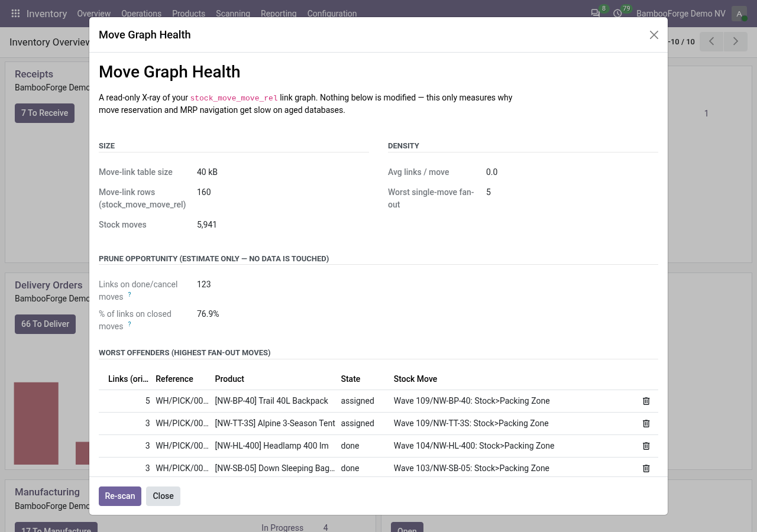Click the Re-scan button
757x532 pixels.
coord(120,496)
